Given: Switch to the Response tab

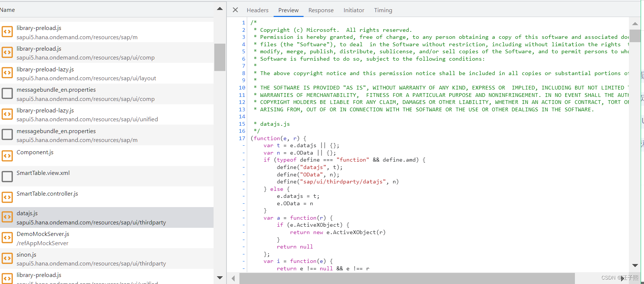Looking at the screenshot, I should pos(321,10).
